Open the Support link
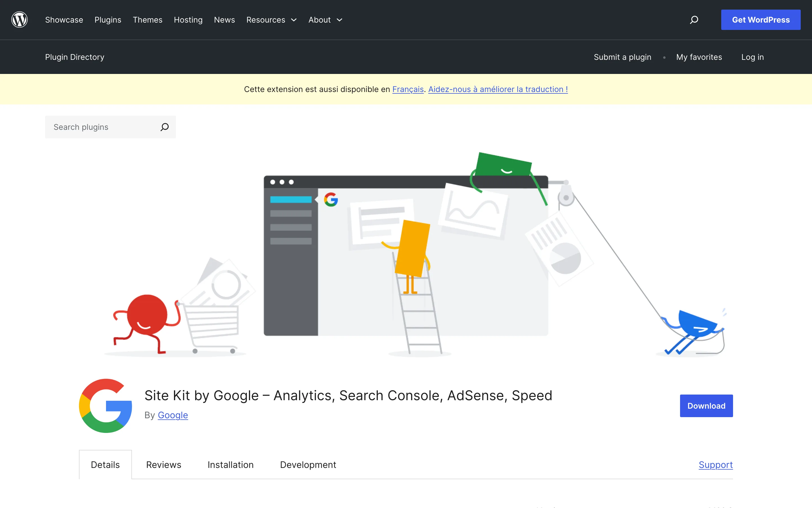 (716, 465)
